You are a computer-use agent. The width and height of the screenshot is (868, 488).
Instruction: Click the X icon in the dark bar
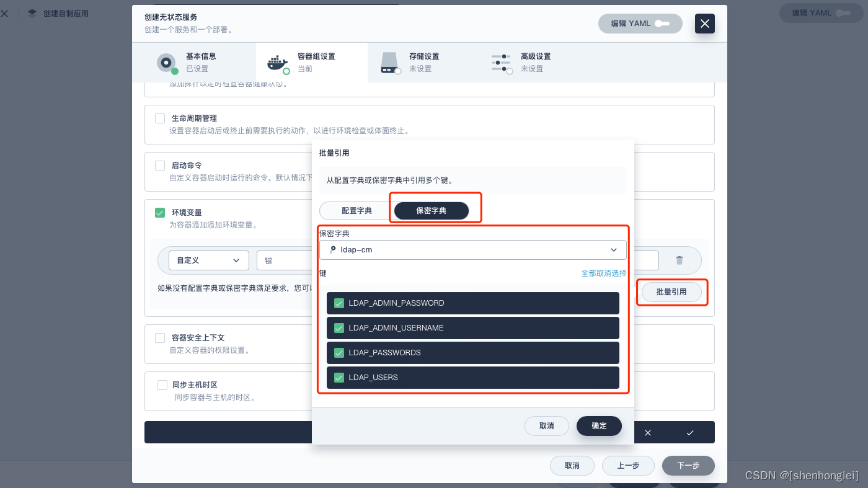click(648, 433)
